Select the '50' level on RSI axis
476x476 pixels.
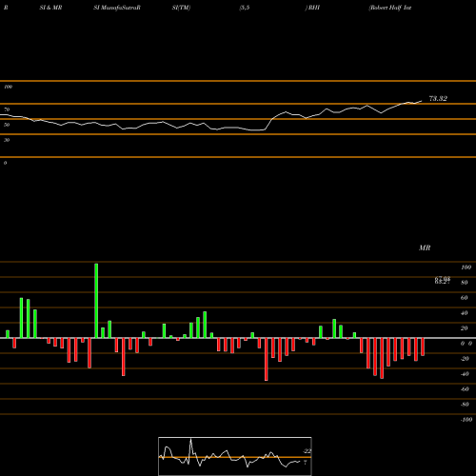(x=7, y=125)
